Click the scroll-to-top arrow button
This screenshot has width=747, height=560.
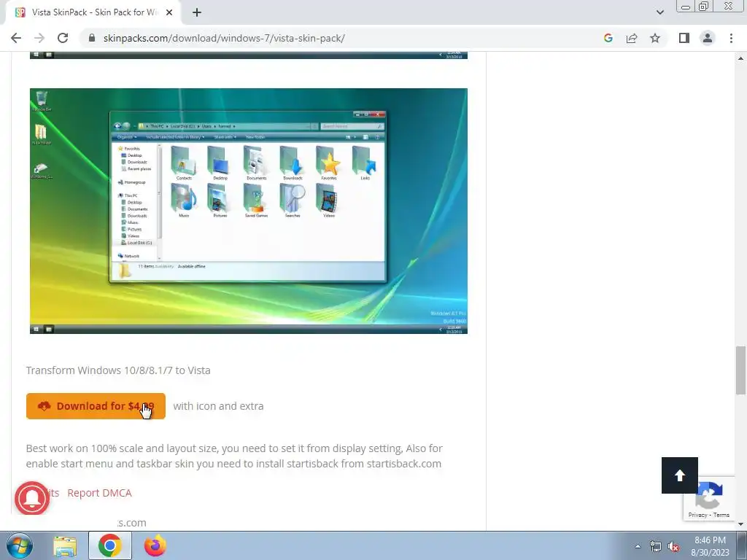click(x=679, y=475)
